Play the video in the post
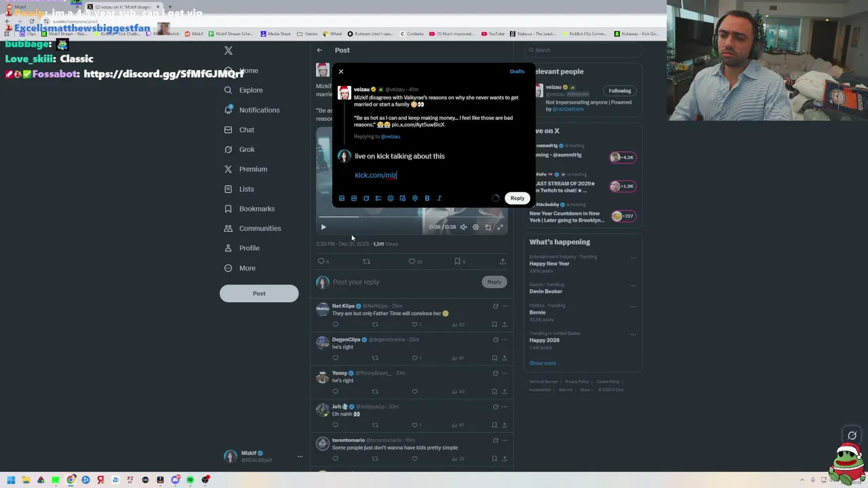 click(x=323, y=227)
